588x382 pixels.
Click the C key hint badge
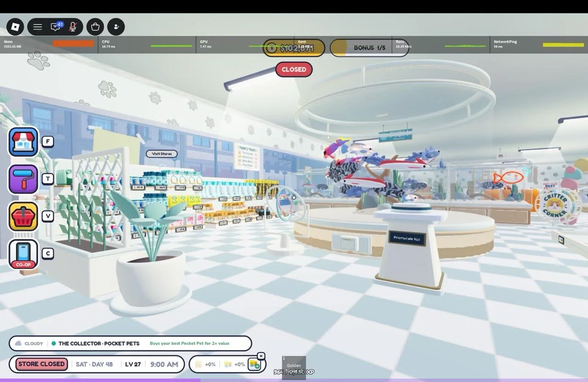(x=48, y=253)
